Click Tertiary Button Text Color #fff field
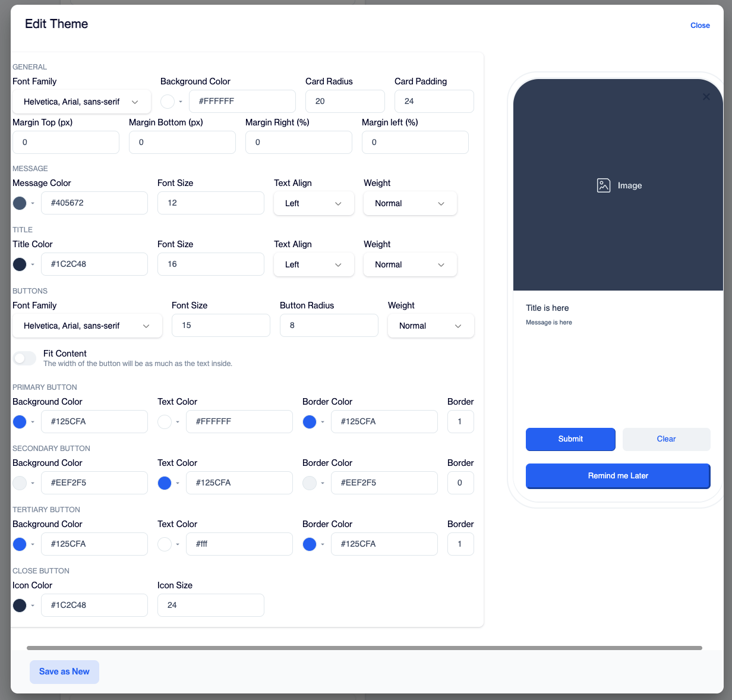732x700 pixels. [239, 544]
